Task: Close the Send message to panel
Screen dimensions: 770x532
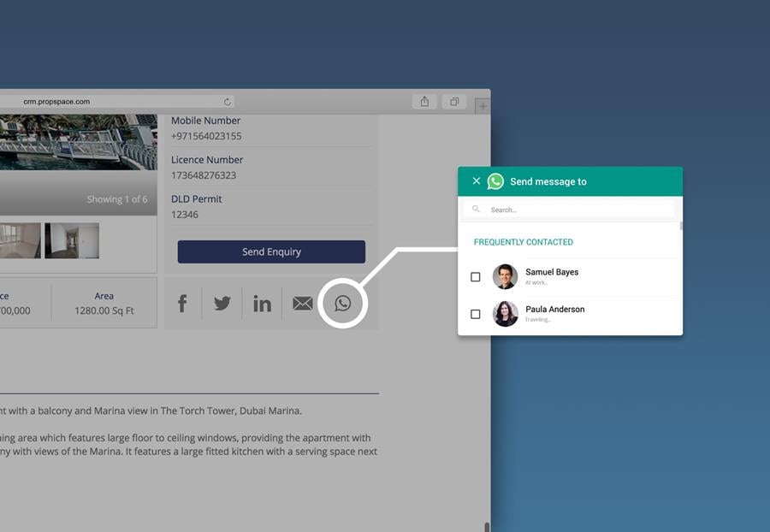Action: pos(477,180)
